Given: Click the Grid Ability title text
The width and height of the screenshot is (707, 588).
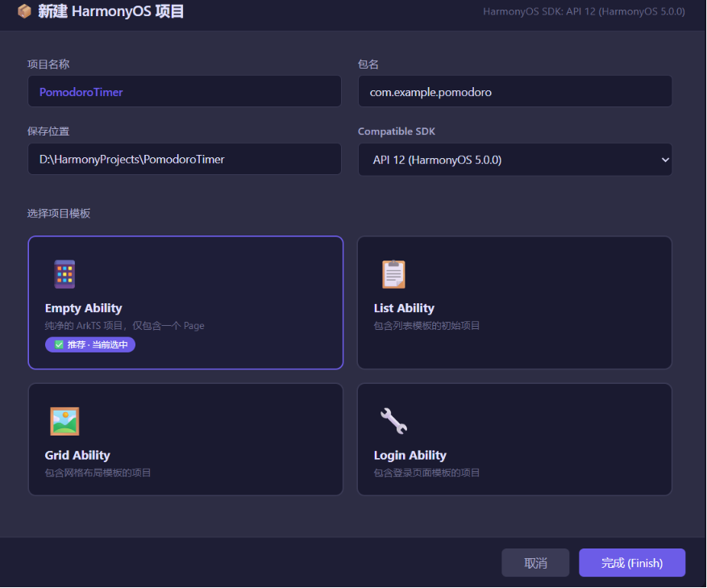Looking at the screenshot, I should (x=77, y=456).
